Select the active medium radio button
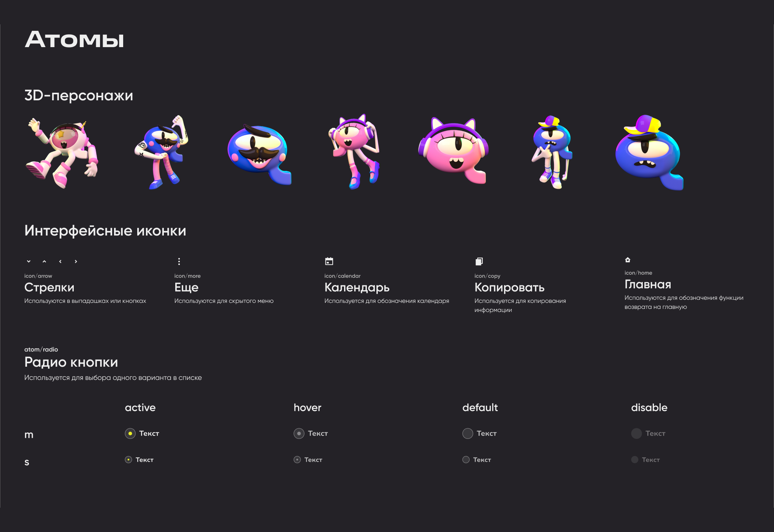774x532 pixels. pos(130,434)
